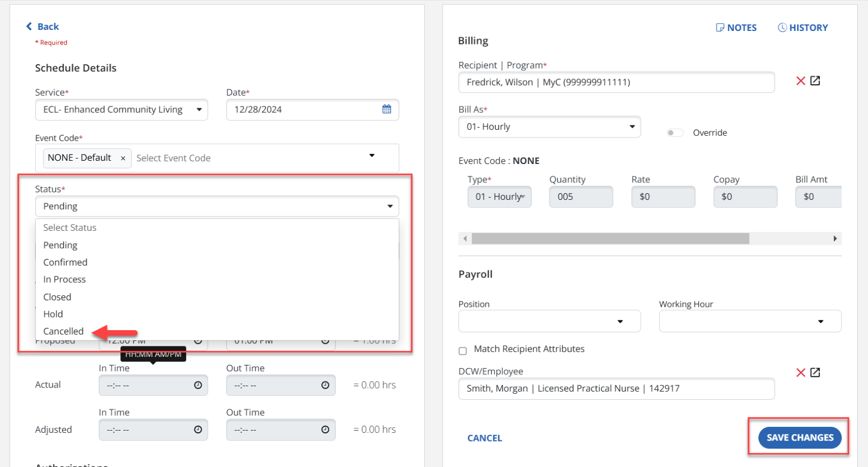Open the Bill As dropdown
Image resolution: width=868 pixels, height=467 pixels.
[632, 127]
